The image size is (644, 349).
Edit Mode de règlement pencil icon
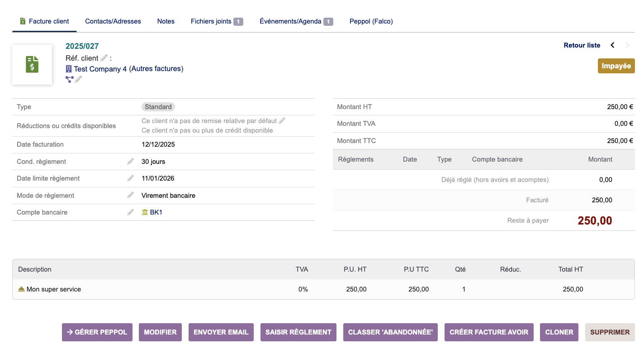[x=131, y=196]
